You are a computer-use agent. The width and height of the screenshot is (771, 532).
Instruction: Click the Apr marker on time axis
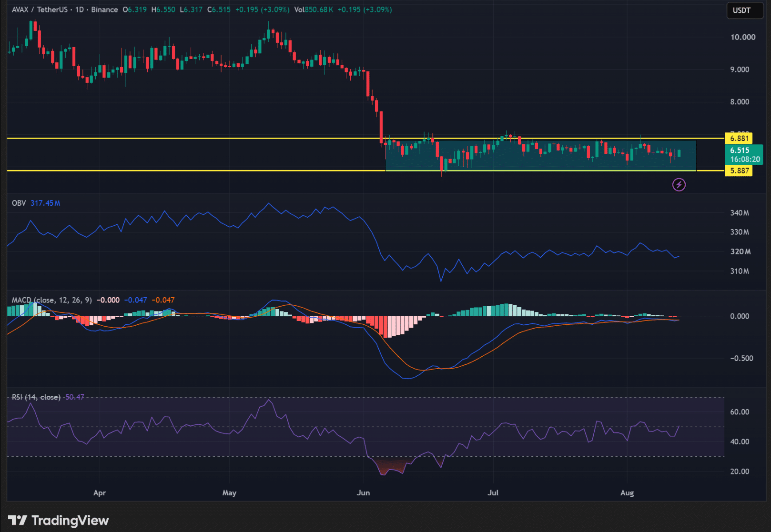pos(100,492)
